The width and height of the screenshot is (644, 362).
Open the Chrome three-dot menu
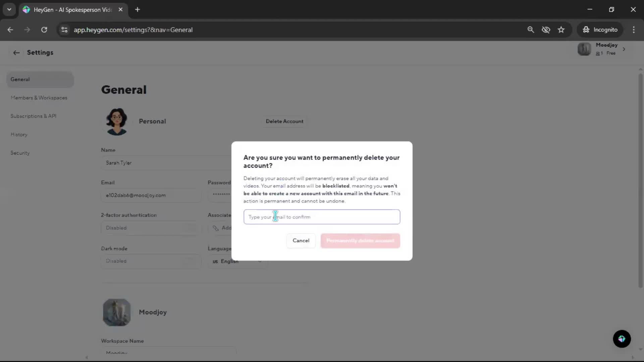(634, 30)
